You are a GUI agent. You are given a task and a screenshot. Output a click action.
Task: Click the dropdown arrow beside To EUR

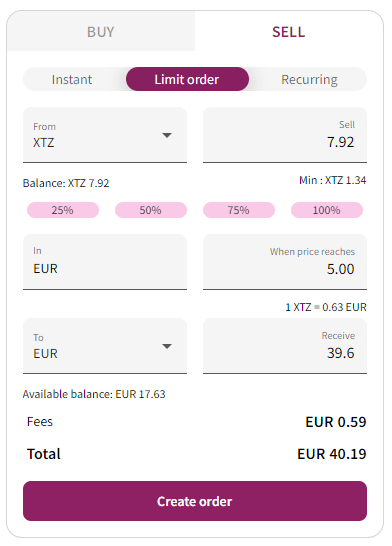pos(167,346)
